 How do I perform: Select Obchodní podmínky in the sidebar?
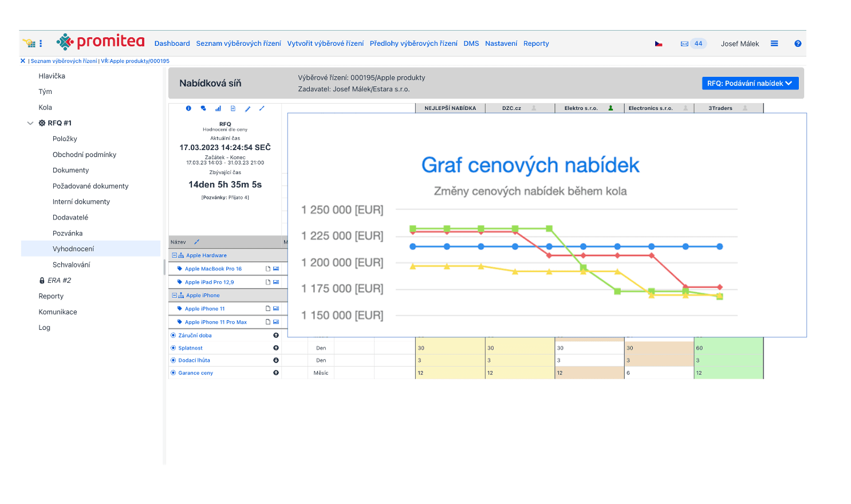[x=84, y=155]
